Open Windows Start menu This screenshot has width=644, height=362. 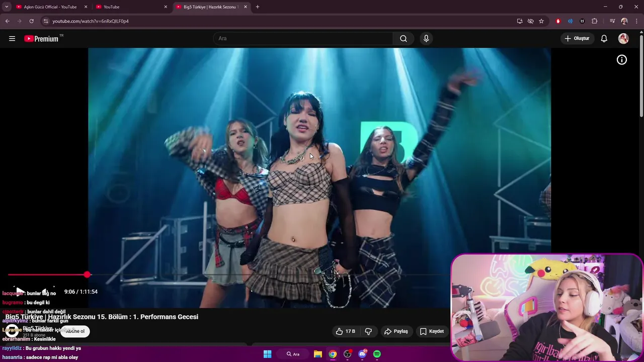(268, 354)
